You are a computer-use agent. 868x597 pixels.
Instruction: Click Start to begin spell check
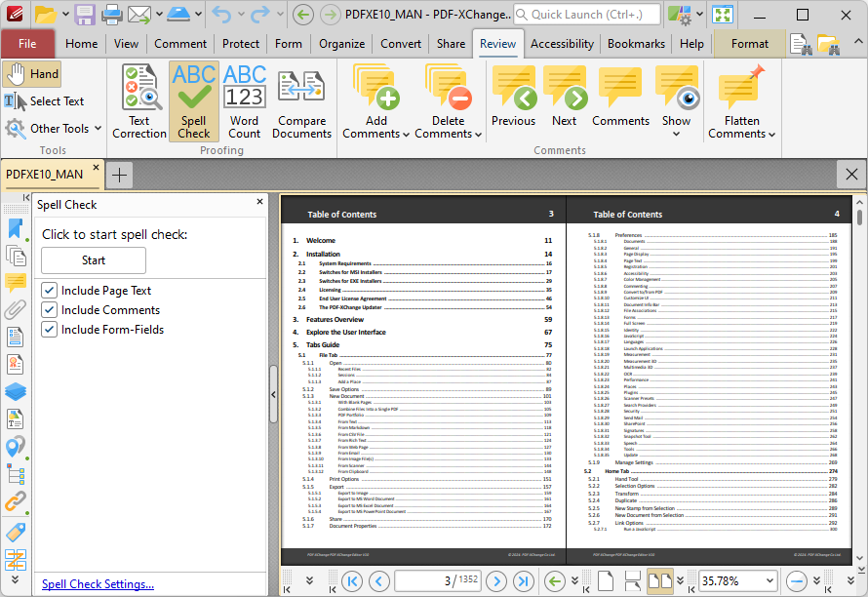click(94, 260)
